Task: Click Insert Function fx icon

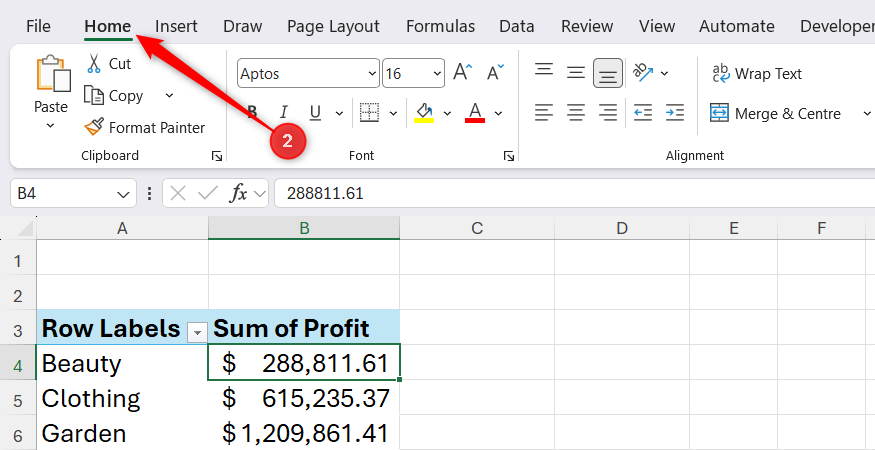Action: click(238, 194)
